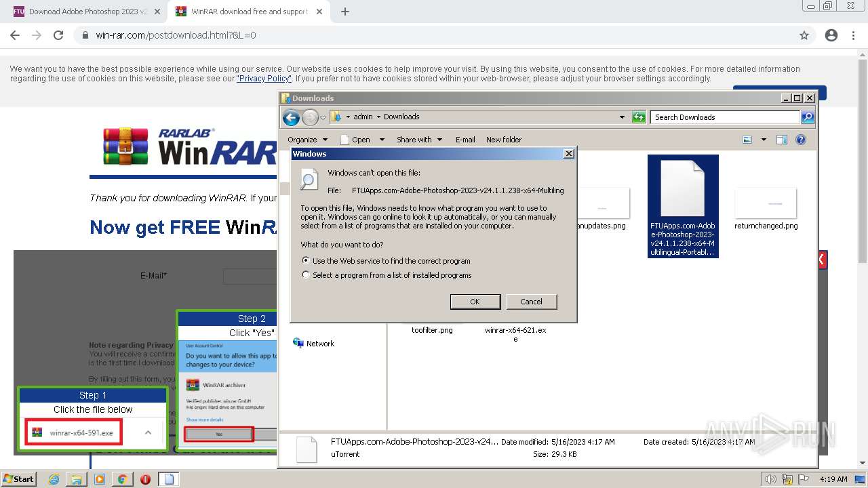Change view with the views icon
The height and width of the screenshot is (488, 868).
(747, 140)
